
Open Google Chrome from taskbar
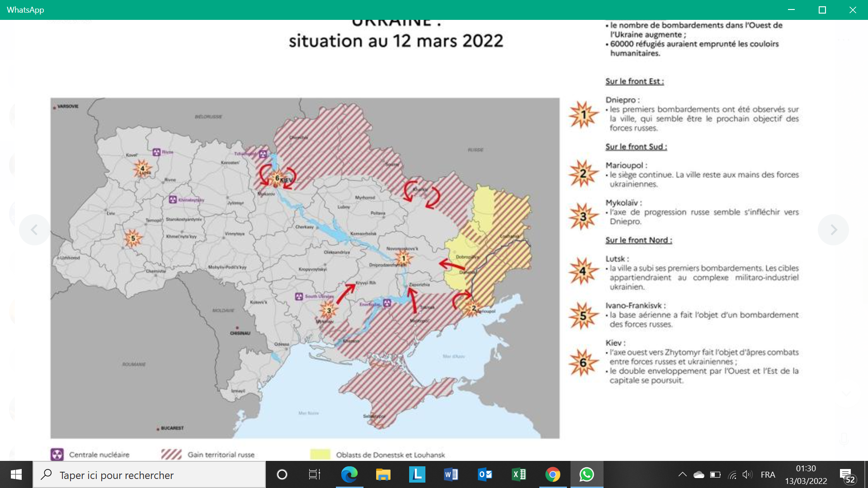(x=552, y=474)
